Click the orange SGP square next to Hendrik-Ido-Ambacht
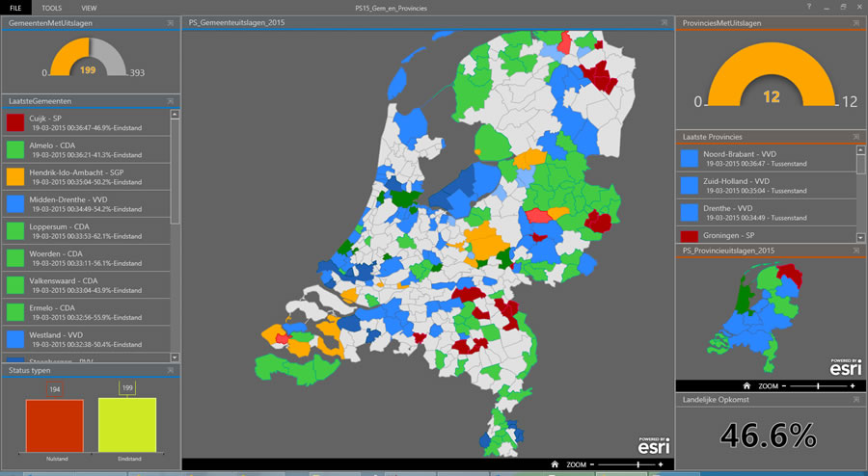 (14, 176)
